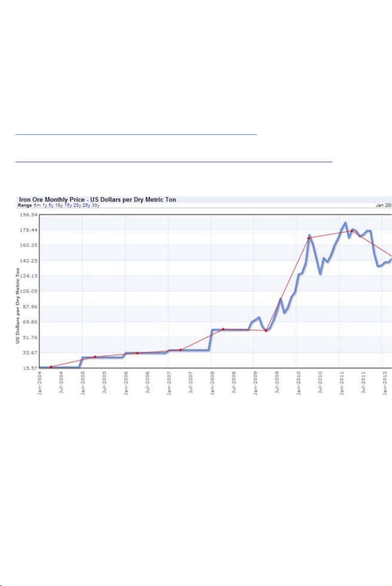The height and width of the screenshot is (586, 392).
Task: Click the red trend point in 2009
Action: 266,330
